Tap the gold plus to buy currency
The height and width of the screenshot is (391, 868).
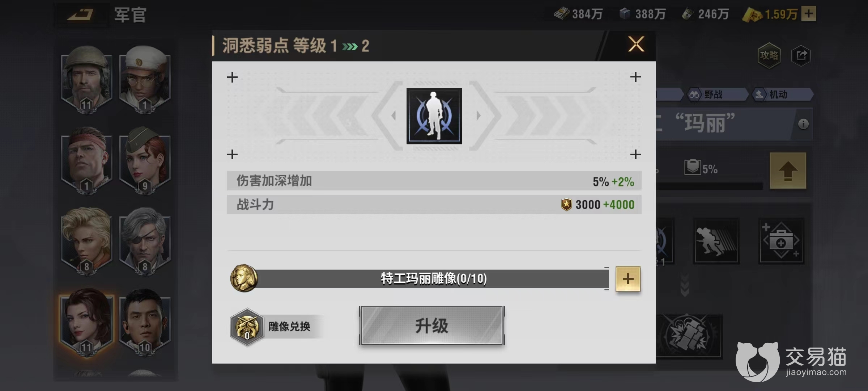[809, 14]
